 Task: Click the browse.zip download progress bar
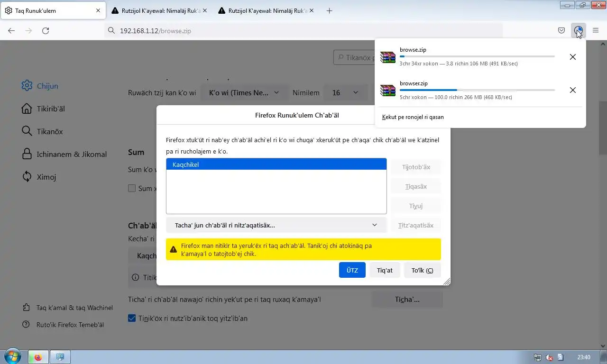coord(477,56)
